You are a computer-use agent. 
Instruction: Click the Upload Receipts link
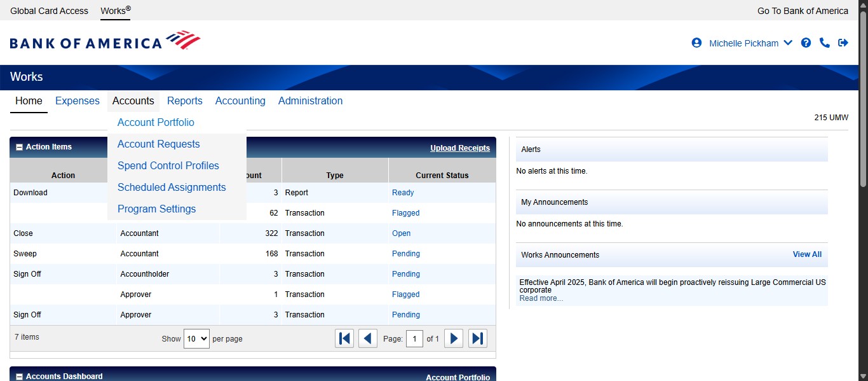[x=459, y=148]
